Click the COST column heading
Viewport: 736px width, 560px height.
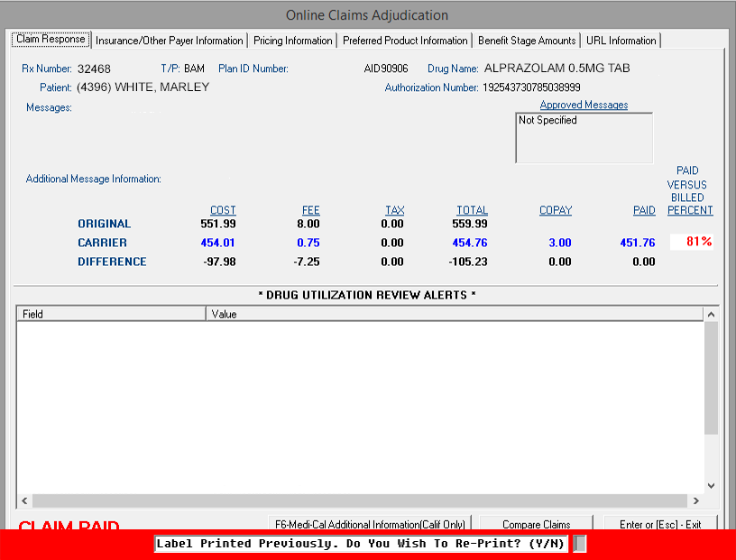tap(223, 210)
